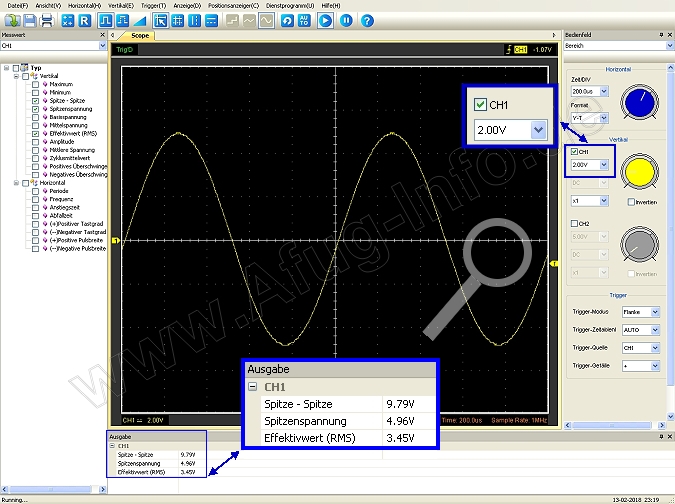Toggle the CH1 channel checkbox in the Vertikal panel
The width and height of the screenshot is (675, 504).
coord(574,152)
